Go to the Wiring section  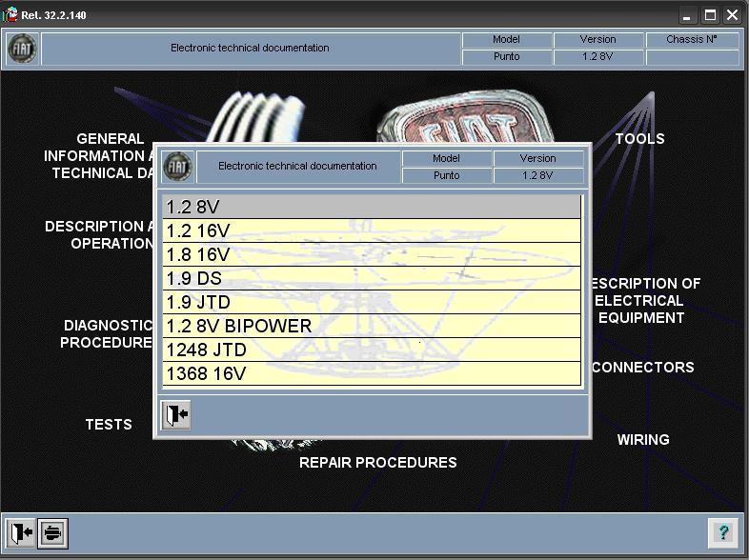(643, 440)
